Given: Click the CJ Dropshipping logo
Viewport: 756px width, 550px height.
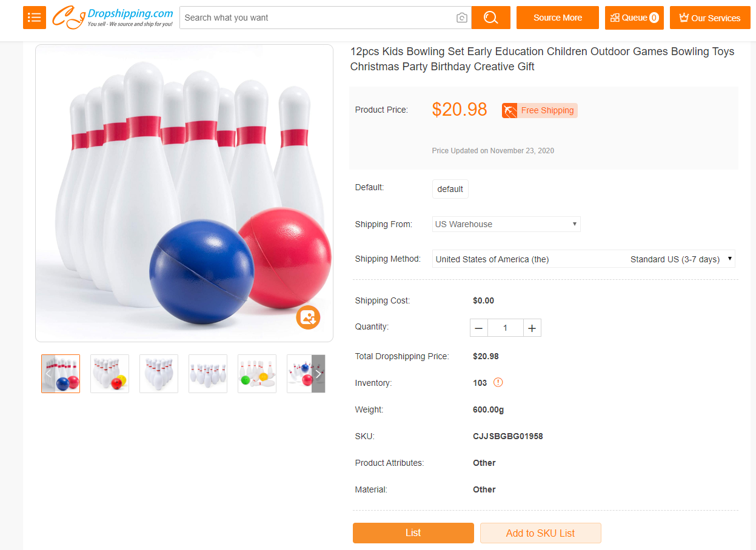Looking at the screenshot, I should tap(113, 18).
